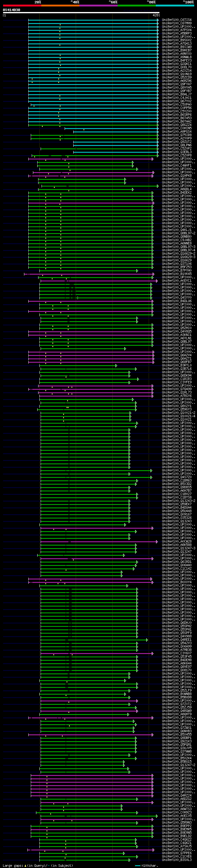Screen dimensions: 197x868
Task: Click the Large gaps legend text
Action: pyautogui.click(x=38, y=866)
